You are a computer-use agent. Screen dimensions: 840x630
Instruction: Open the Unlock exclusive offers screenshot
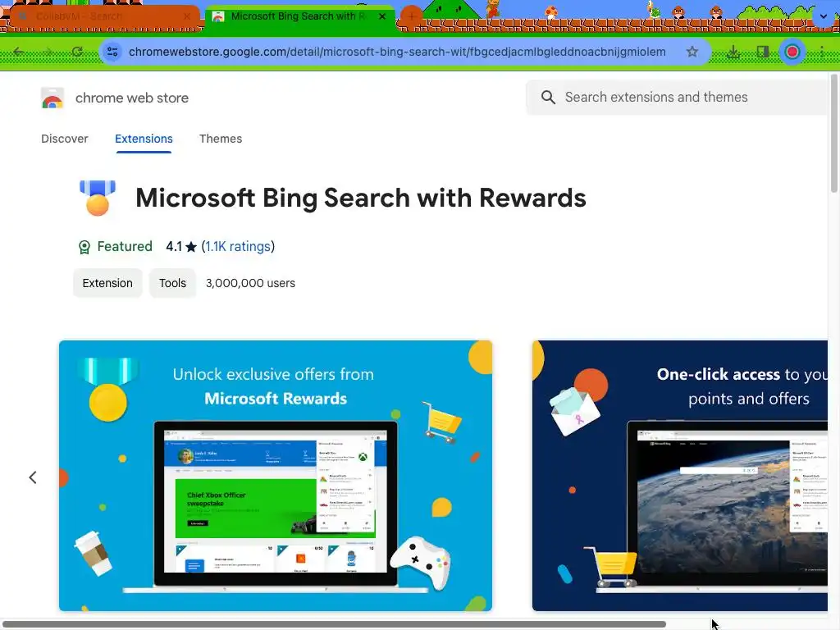[x=276, y=476]
